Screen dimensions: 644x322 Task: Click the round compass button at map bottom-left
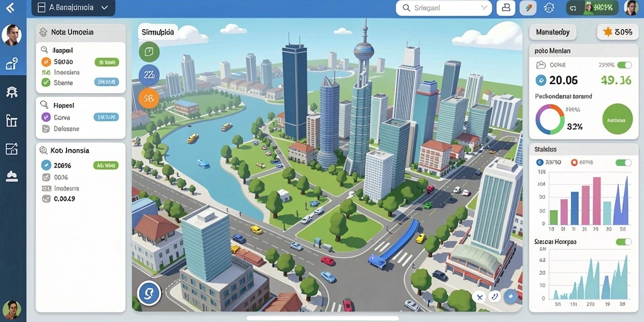pos(148,293)
